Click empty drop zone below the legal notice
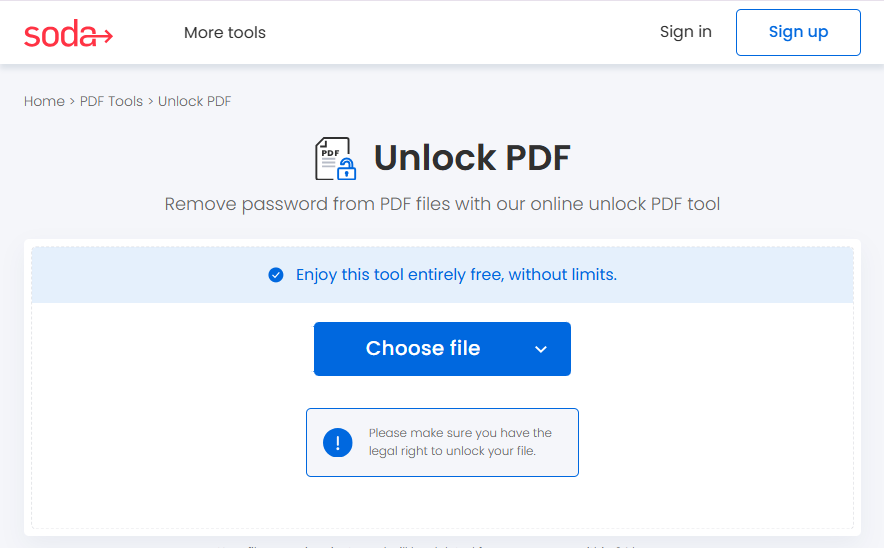This screenshot has width=884, height=548. [442, 503]
